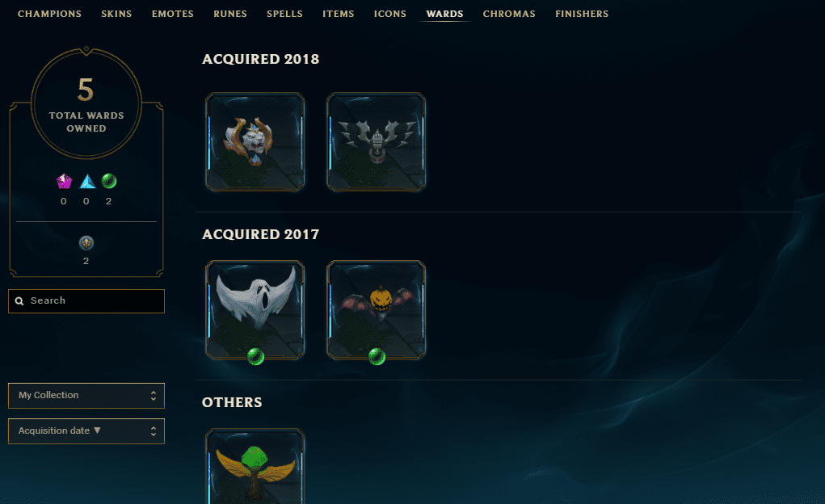Select the green tree ward under Others
The height and width of the screenshot is (504, 825).
255,466
